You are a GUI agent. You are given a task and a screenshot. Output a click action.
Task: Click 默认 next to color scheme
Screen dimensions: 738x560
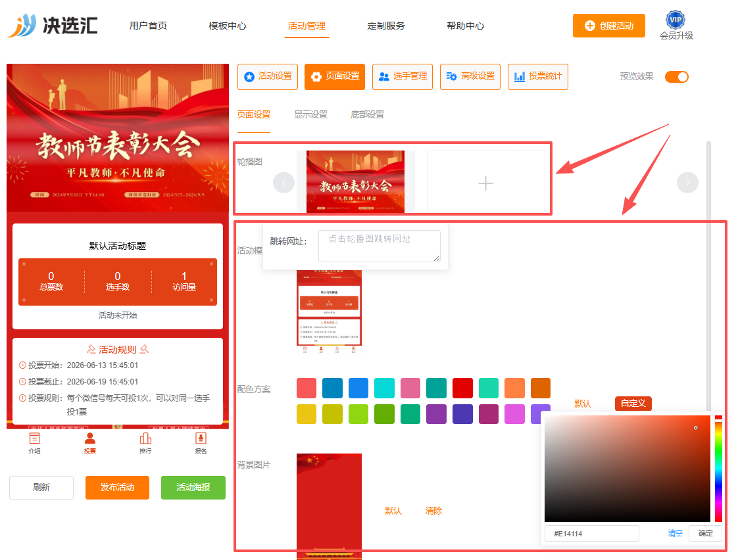(582, 404)
